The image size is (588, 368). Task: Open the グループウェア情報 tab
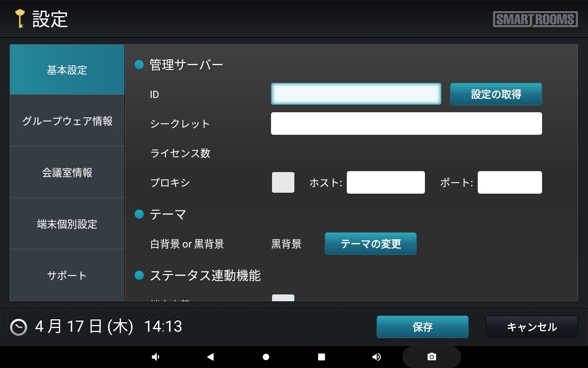coord(67,121)
